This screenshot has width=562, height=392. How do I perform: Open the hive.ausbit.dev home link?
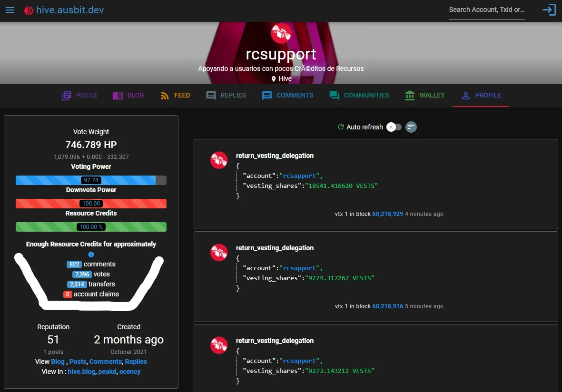(x=70, y=10)
